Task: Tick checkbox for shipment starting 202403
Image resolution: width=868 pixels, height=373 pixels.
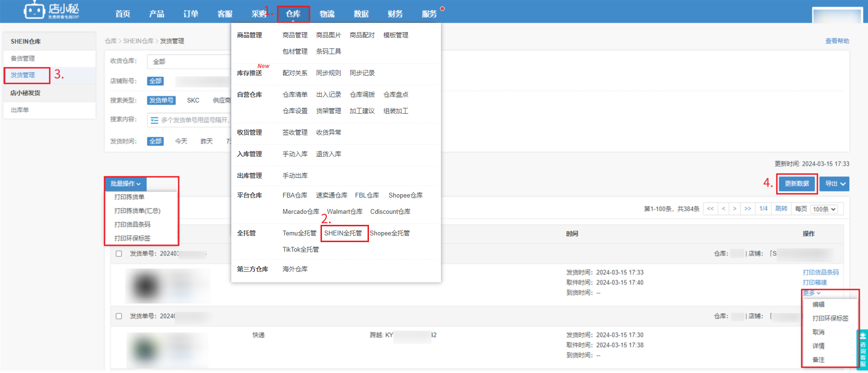Action: point(119,254)
